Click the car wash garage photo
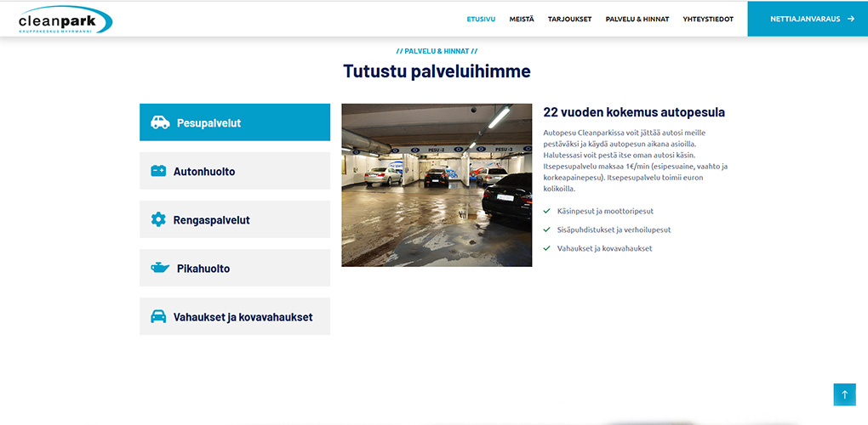The width and height of the screenshot is (868, 425). click(437, 185)
